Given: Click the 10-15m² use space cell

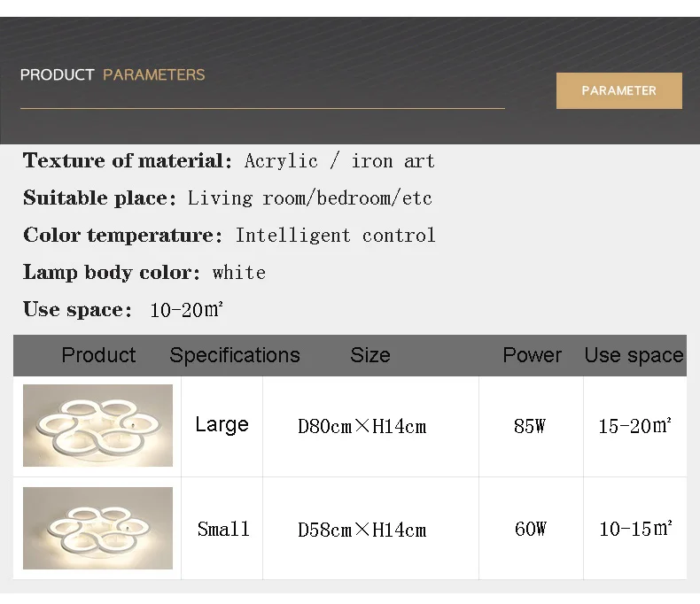Looking at the screenshot, I should click(634, 530).
